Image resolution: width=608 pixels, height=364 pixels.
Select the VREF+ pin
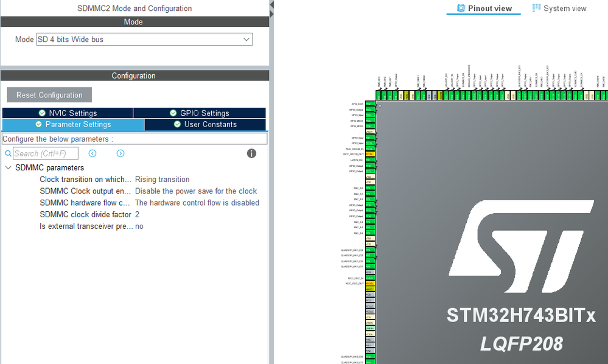coord(370,328)
